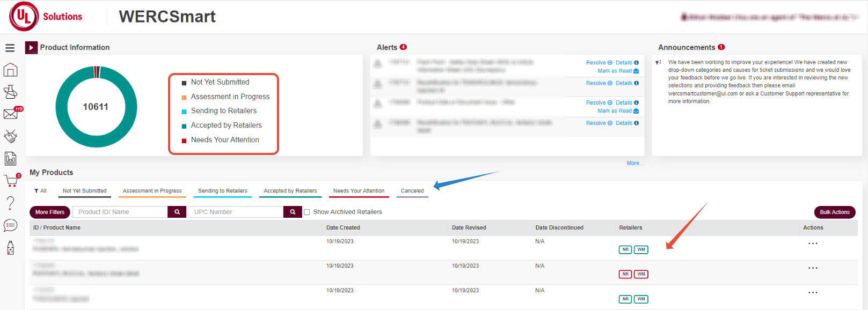Toggle Show Archived Retailers checkbox
868x310 pixels.
(x=307, y=212)
